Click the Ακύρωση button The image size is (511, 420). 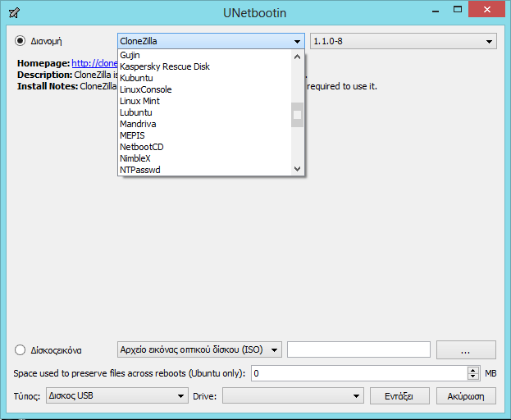click(466, 396)
